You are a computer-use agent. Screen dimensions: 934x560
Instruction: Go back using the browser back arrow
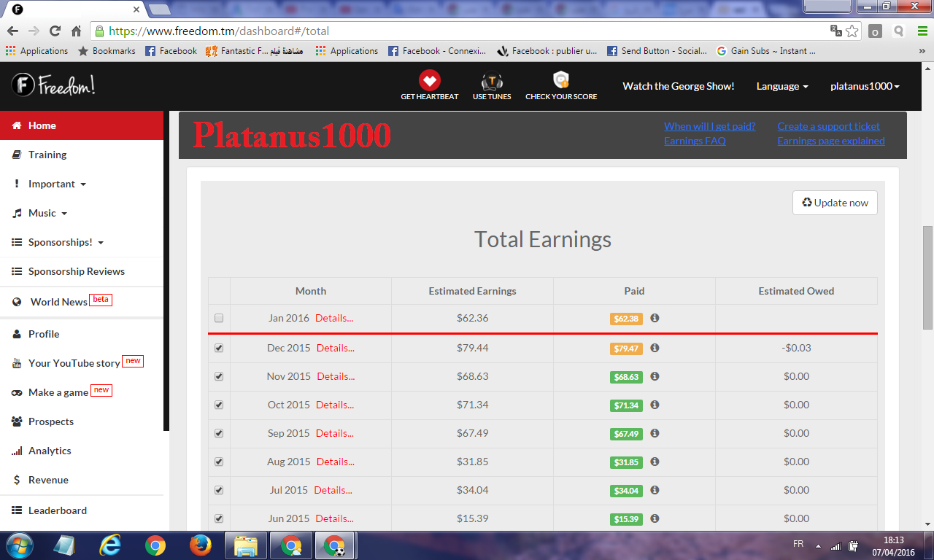pyautogui.click(x=12, y=31)
